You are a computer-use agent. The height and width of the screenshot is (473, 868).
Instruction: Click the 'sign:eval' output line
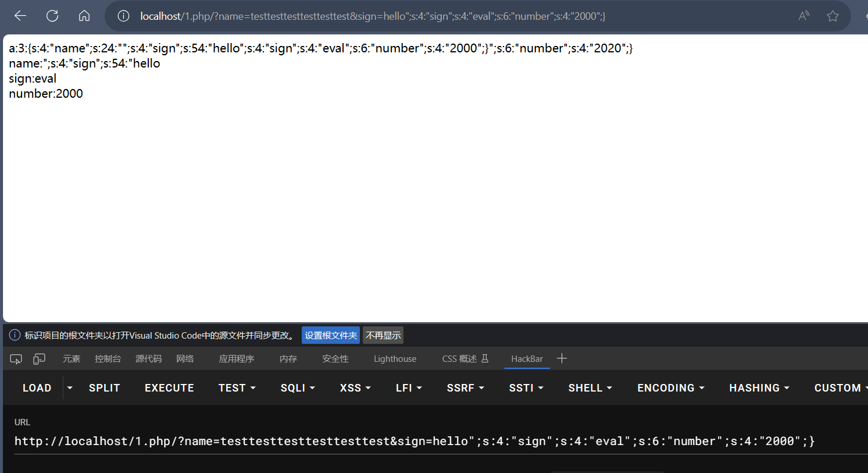pyautogui.click(x=33, y=79)
